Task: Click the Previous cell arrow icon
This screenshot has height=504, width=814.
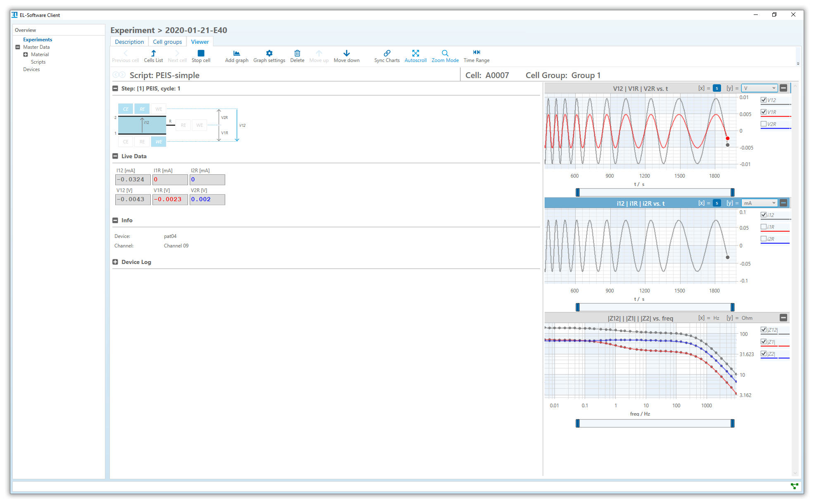Action: [x=126, y=53]
